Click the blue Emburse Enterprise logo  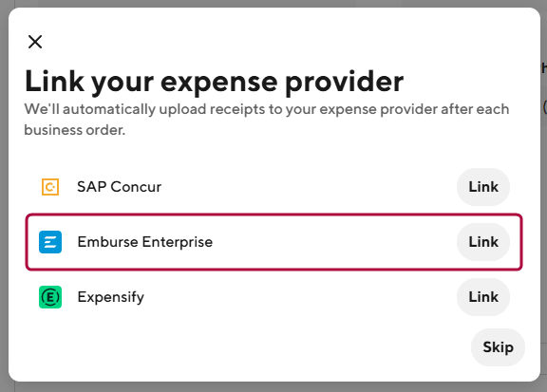point(50,242)
